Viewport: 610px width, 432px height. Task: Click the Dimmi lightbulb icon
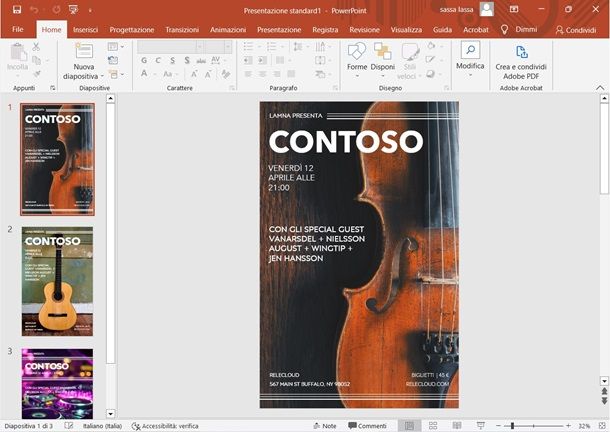point(504,30)
